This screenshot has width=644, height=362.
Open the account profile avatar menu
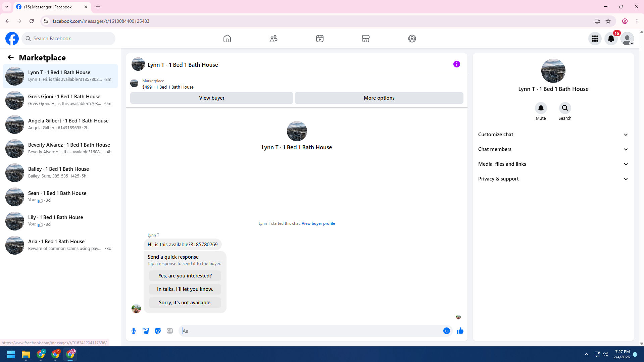coord(627,39)
